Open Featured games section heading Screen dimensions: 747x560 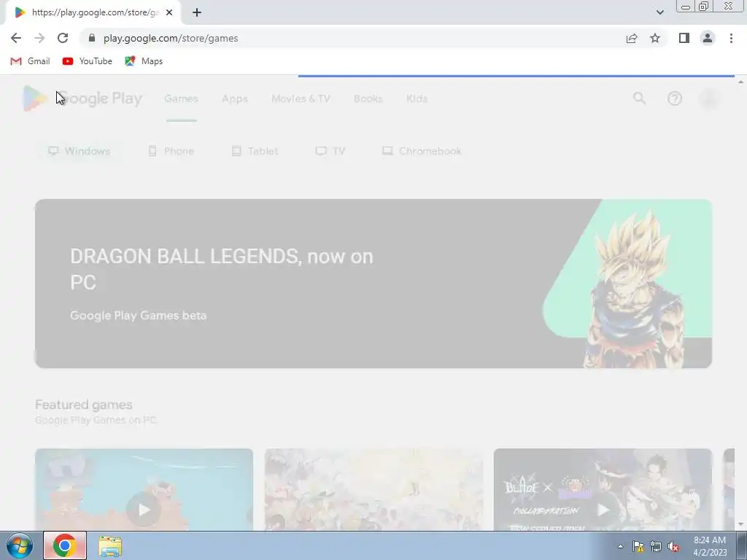84,405
